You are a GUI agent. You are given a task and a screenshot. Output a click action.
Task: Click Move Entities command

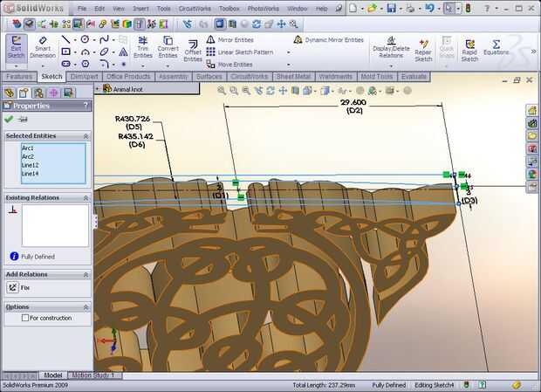(229, 65)
